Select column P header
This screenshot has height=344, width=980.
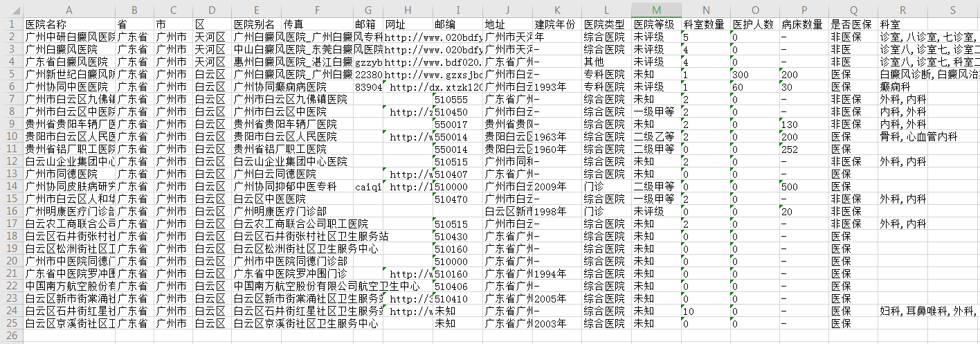pos(804,10)
